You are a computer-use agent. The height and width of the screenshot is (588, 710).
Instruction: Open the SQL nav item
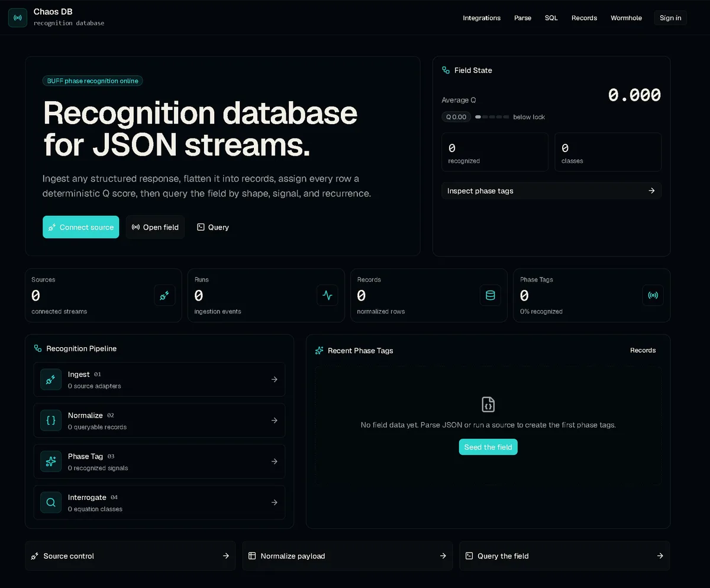551,18
